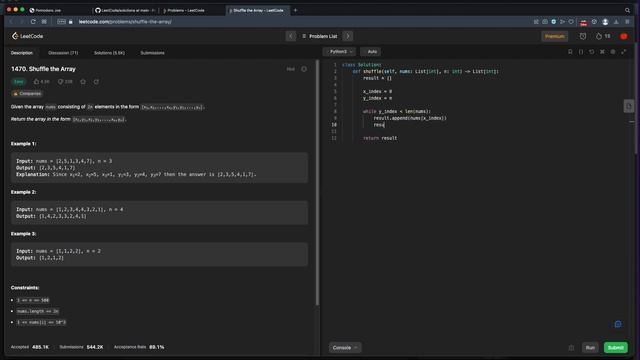Switch to the GitHub LeetCode solutions tab
The image size is (640, 360).
(x=125, y=10)
